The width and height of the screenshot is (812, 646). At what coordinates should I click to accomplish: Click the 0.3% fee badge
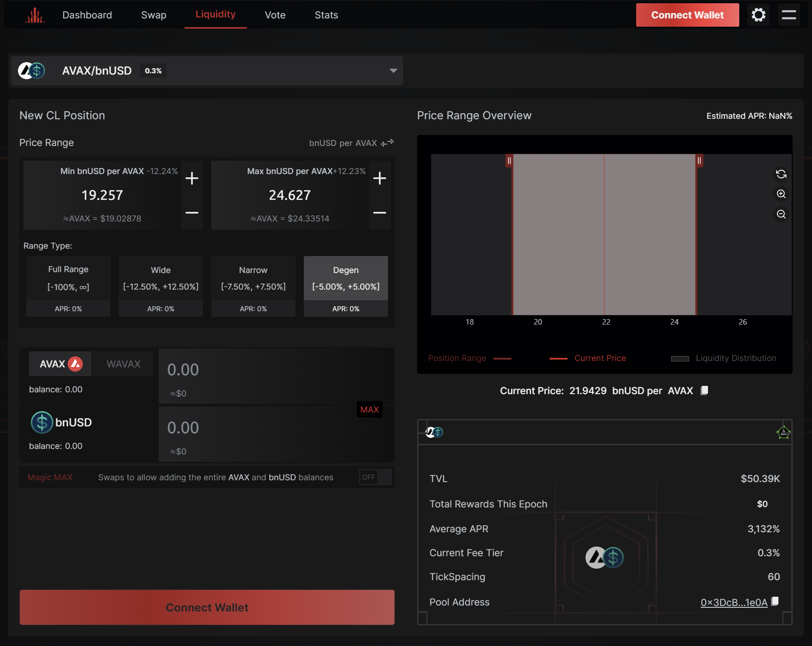153,70
